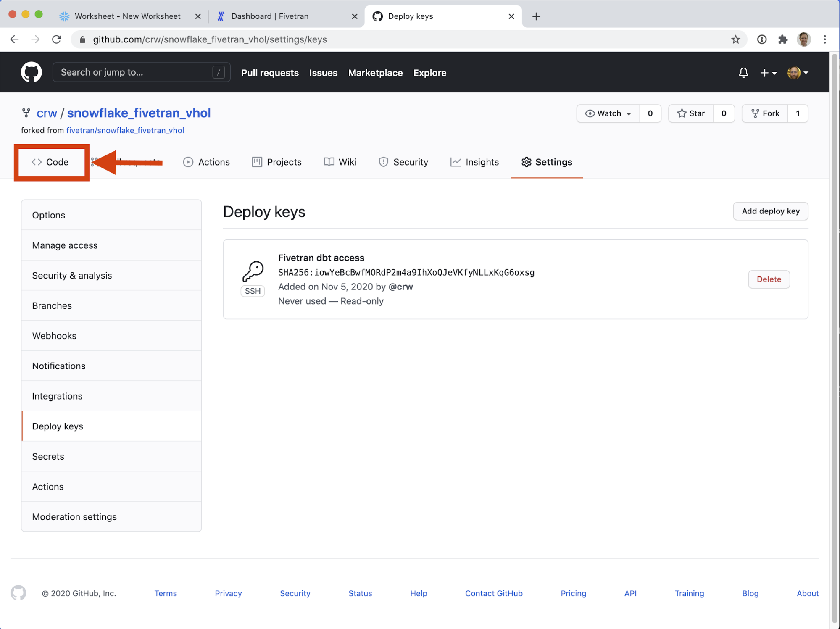The image size is (840, 629).
Task: Open the browser extensions puzzle icon
Action: (782, 39)
